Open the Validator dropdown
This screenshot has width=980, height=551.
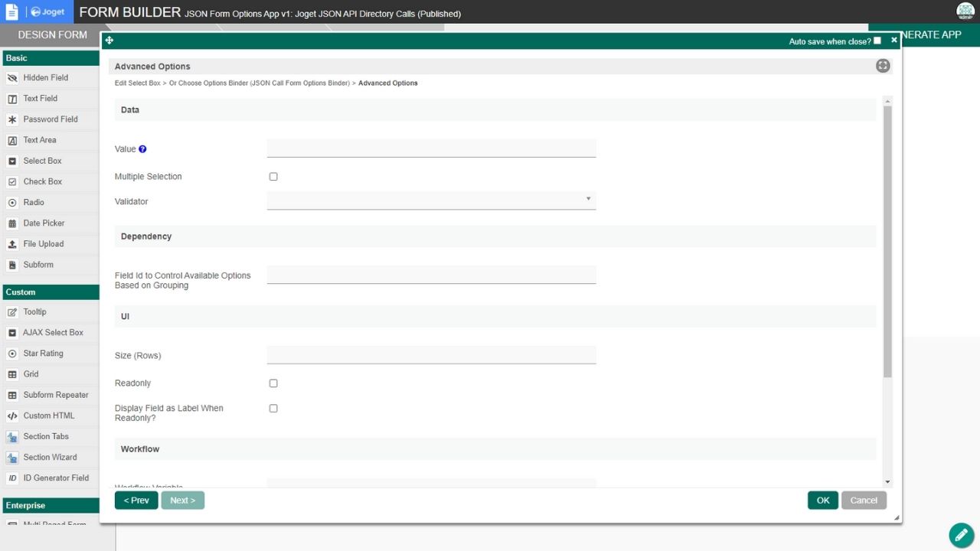click(x=431, y=201)
